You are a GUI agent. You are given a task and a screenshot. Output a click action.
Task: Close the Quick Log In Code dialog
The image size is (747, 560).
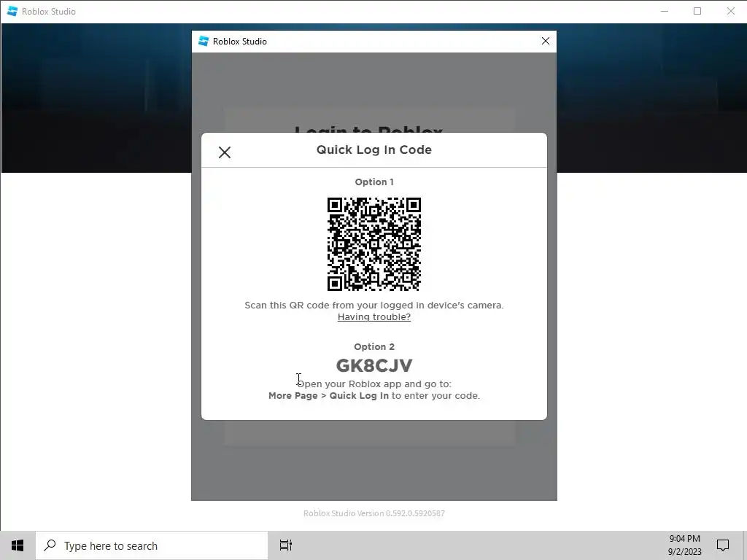tap(225, 152)
